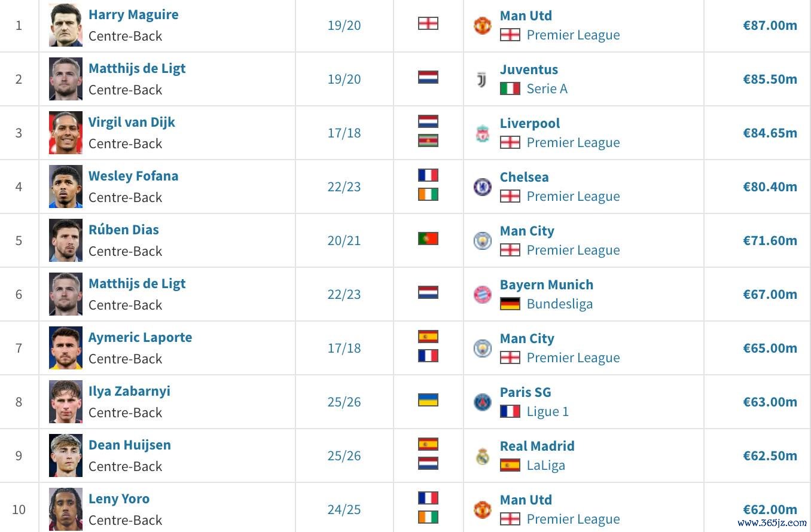811x532 pixels.
Task: Open the Serie A league link
Action: [x=547, y=89]
